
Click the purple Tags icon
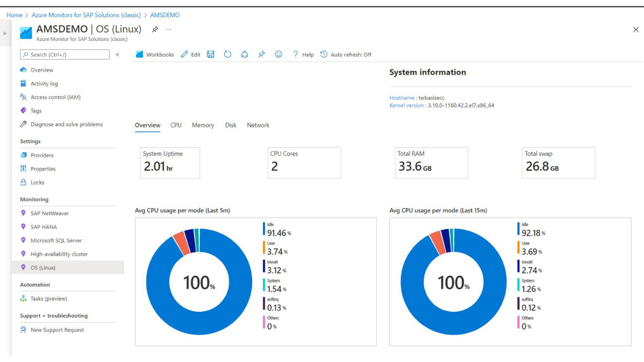(x=23, y=111)
